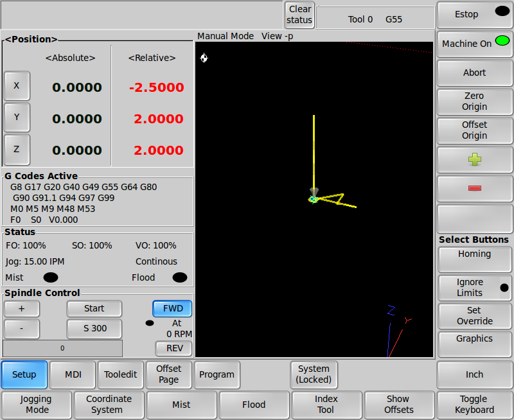
Task: Click the Manual Mode label
Action: (226, 36)
